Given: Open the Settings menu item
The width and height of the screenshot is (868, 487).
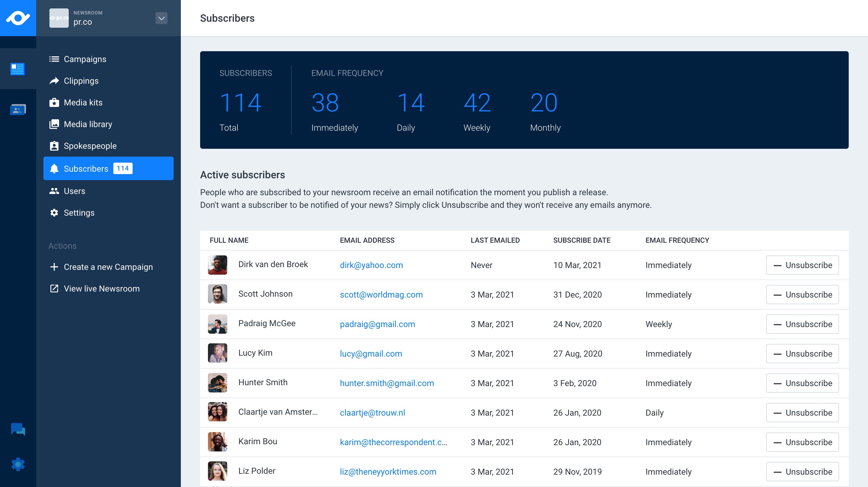Looking at the screenshot, I should (x=79, y=213).
